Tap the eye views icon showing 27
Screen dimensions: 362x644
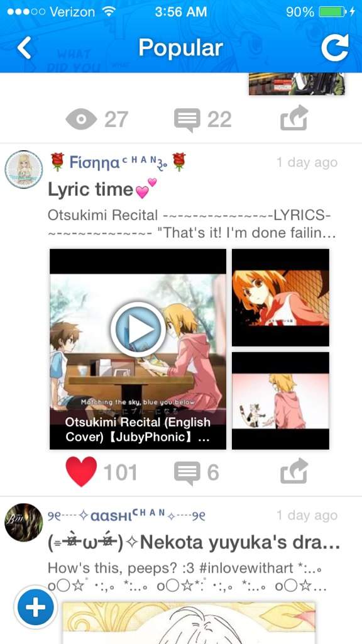81,119
